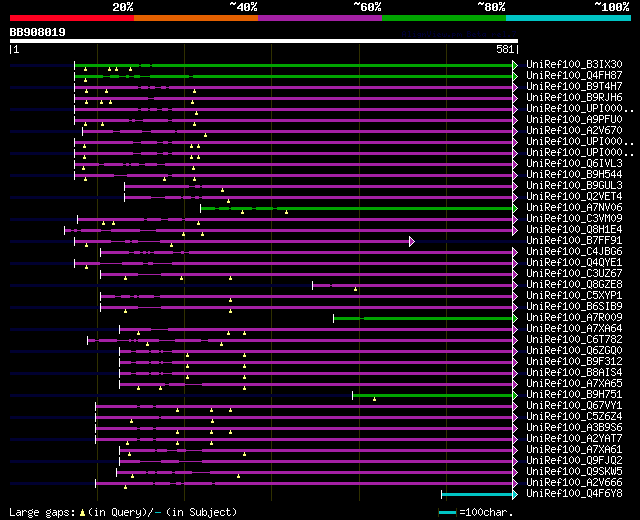Click the green ~80% identity legend segment
This screenshot has height=520, width=640.
click(x=444, y=18)
